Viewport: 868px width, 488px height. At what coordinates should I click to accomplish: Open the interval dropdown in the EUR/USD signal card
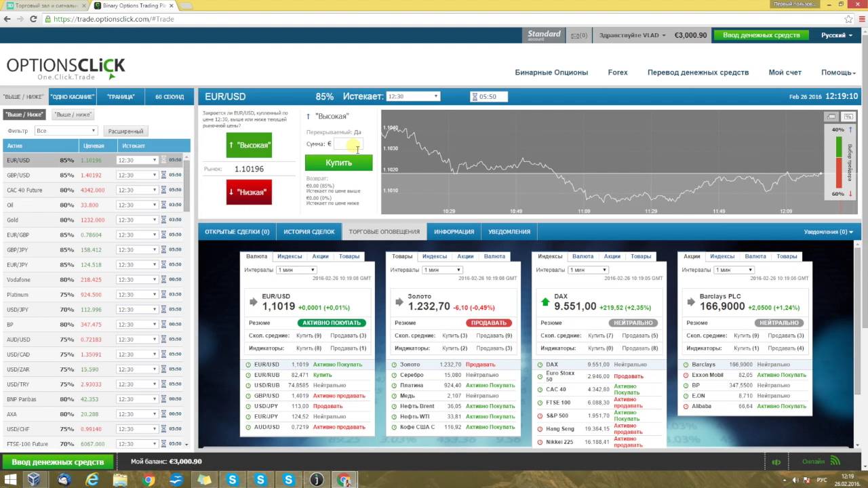pos(296,270)
